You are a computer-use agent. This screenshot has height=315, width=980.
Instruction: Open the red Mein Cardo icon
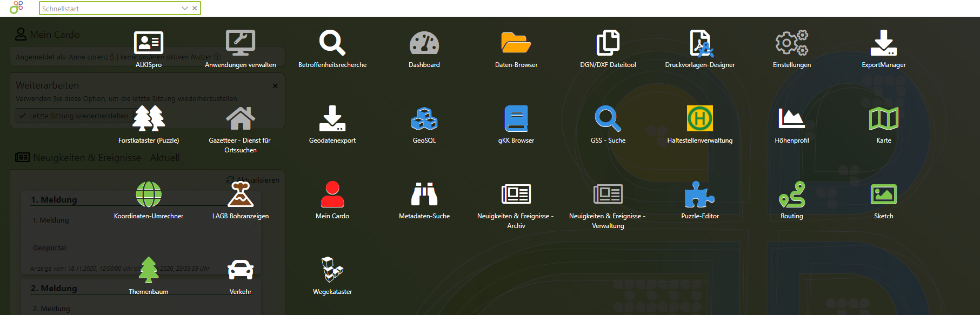(332, 194)
